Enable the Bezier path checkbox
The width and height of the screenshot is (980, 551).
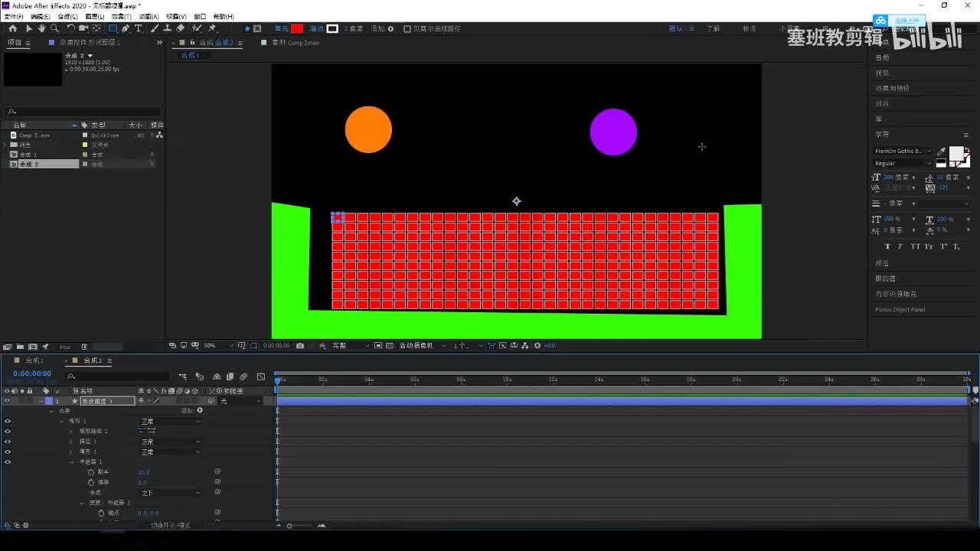[x=407, y=29]
